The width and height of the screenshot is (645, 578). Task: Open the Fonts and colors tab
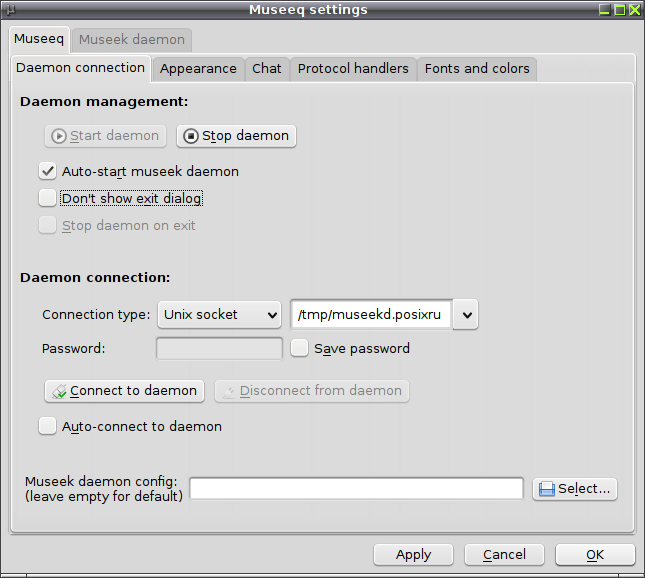[x=477, y=69]
